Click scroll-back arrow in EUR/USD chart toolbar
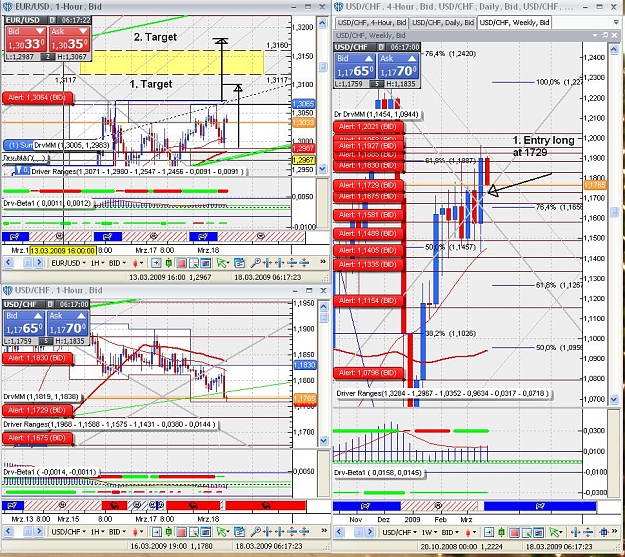 coord(8,263)
